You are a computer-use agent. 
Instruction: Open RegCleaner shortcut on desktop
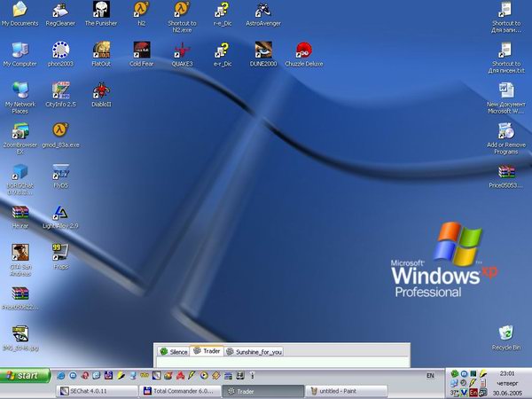60,13
